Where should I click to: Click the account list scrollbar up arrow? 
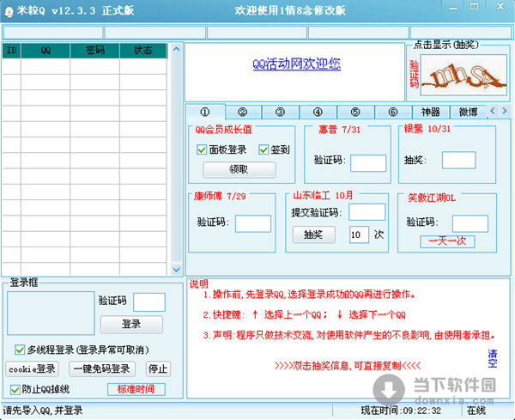177,50
